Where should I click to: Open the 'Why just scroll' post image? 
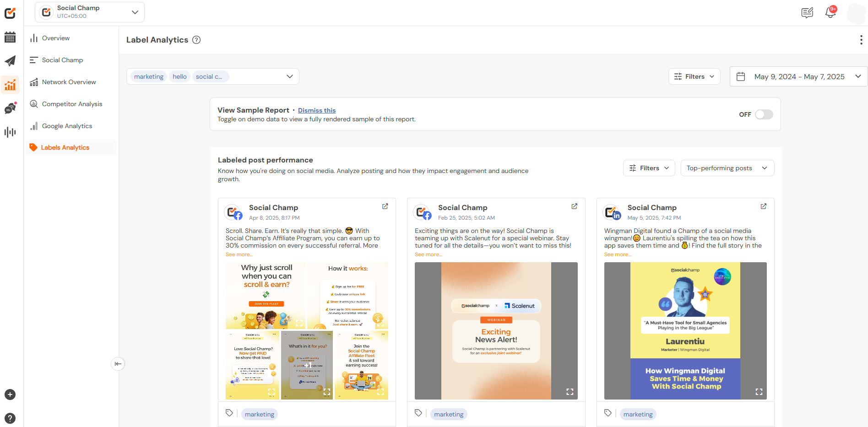pos(266,296)
